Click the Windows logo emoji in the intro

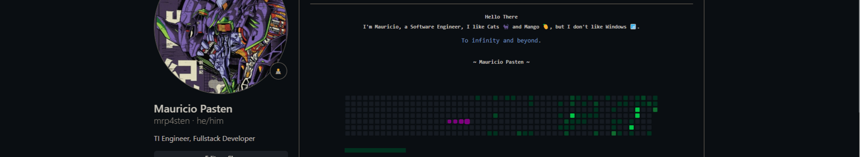(x=633, y=27)
